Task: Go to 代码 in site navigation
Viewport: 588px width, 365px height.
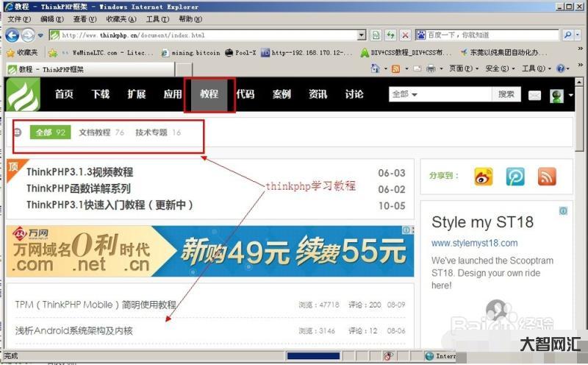Action: 245,94
